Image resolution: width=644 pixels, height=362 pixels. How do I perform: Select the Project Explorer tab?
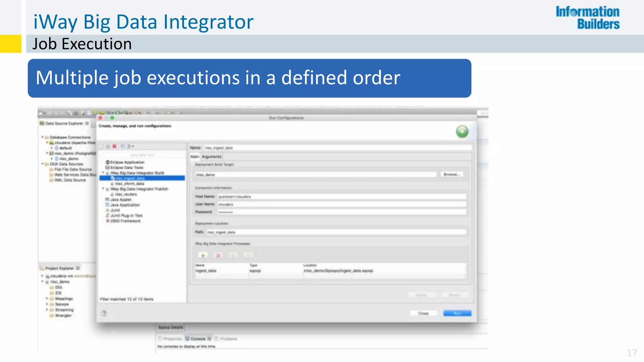[60, 268]
